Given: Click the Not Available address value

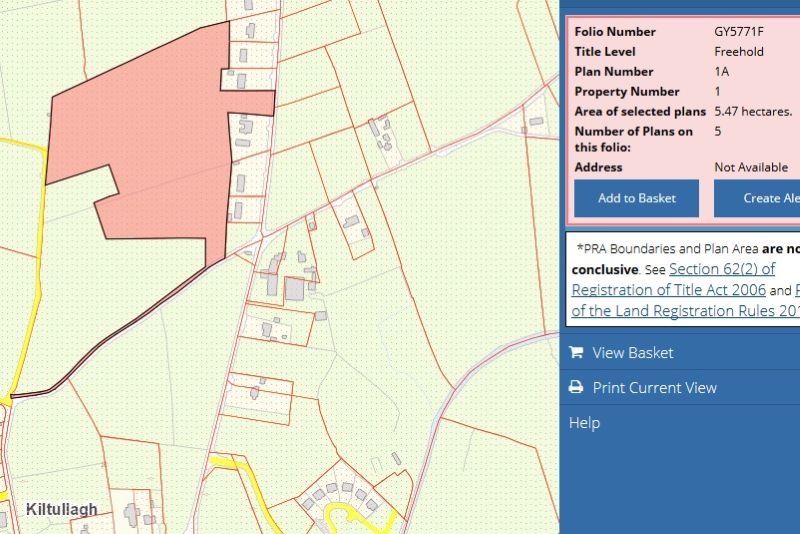Looking at the screenshot, I should click(750, 167).
